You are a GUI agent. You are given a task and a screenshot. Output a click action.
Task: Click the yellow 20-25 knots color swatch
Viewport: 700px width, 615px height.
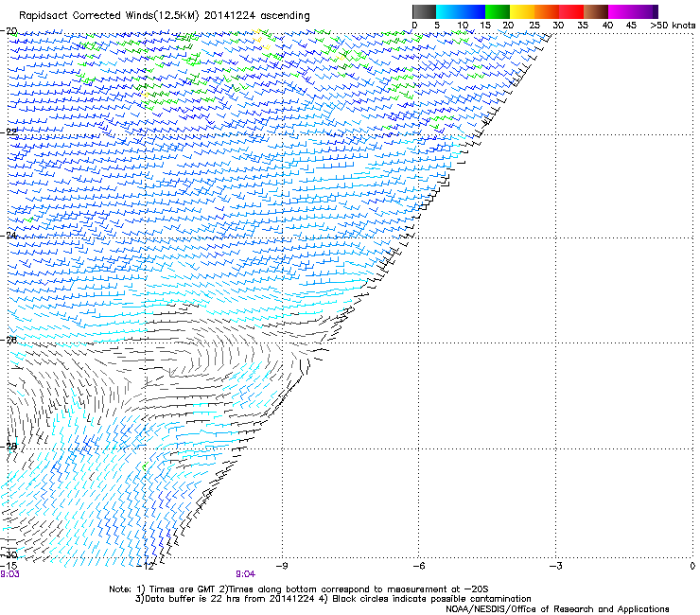point(522,11)
